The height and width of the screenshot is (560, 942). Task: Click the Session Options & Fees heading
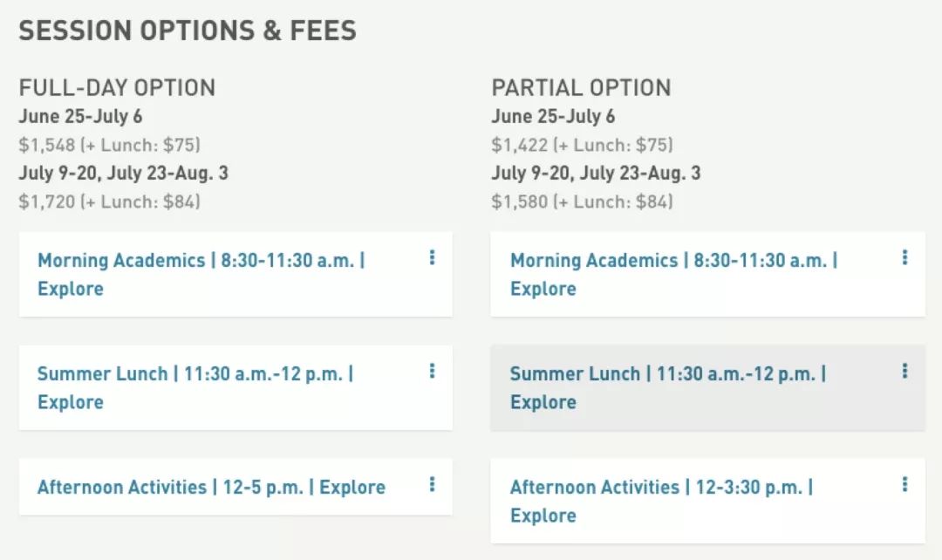pyautogui.click(x=188, y=31)
